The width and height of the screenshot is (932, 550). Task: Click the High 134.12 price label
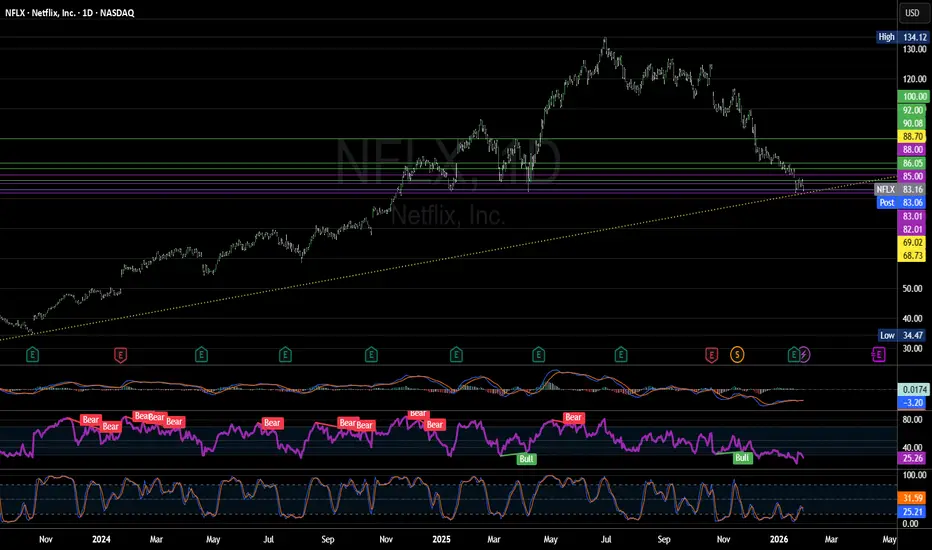pos(902,37)
